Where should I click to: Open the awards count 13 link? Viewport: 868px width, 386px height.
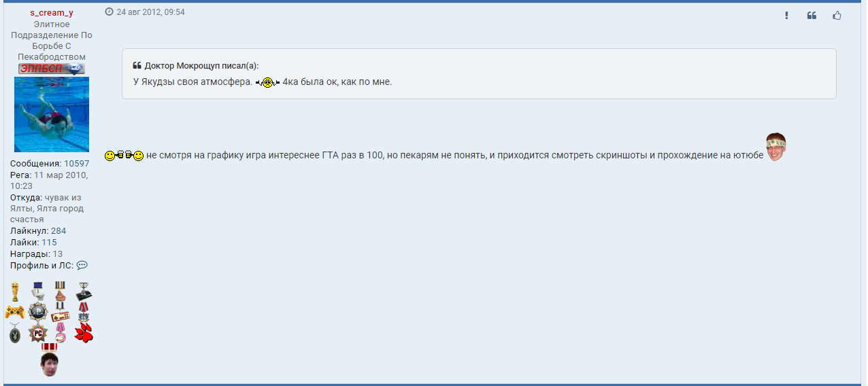(x=58, y=254)
